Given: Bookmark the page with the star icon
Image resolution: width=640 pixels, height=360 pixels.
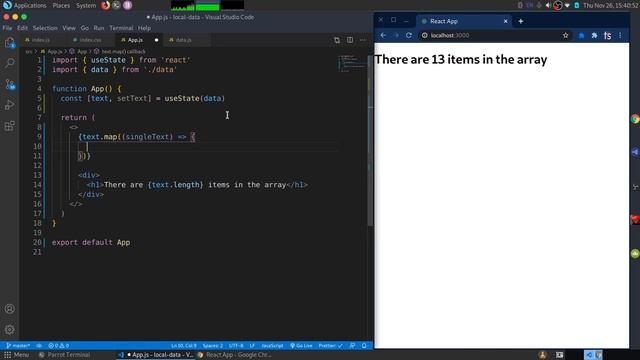Looking at the screenshot, I should (565, 36).
